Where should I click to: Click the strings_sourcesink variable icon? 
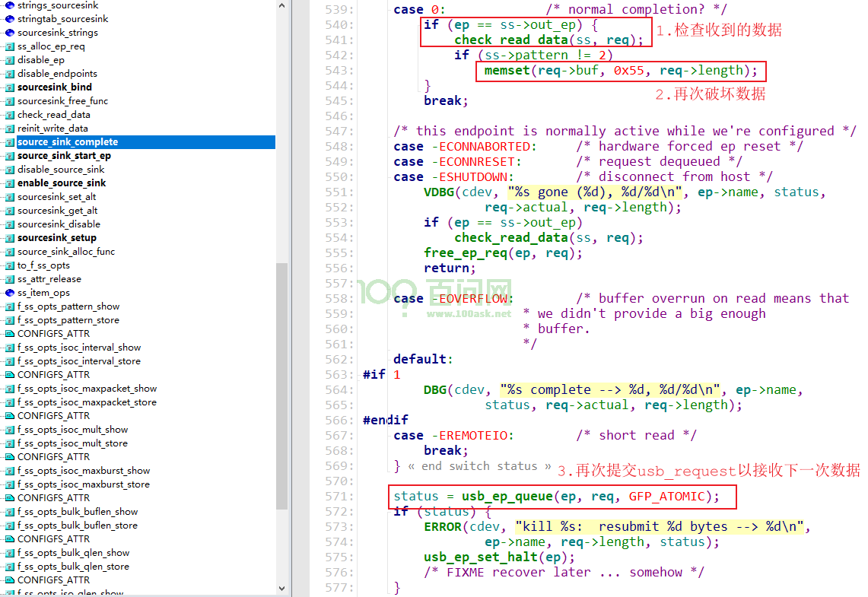9,5
